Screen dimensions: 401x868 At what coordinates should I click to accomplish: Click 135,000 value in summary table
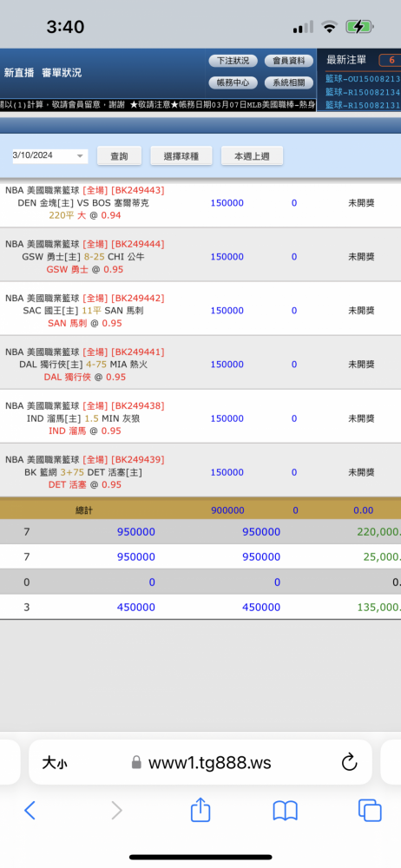click(x=378, y=608)
